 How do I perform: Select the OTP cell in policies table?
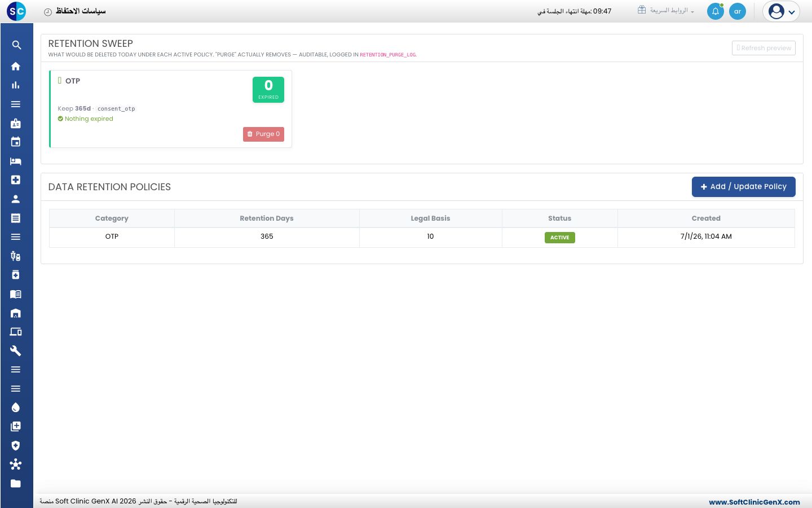point(112,237)
